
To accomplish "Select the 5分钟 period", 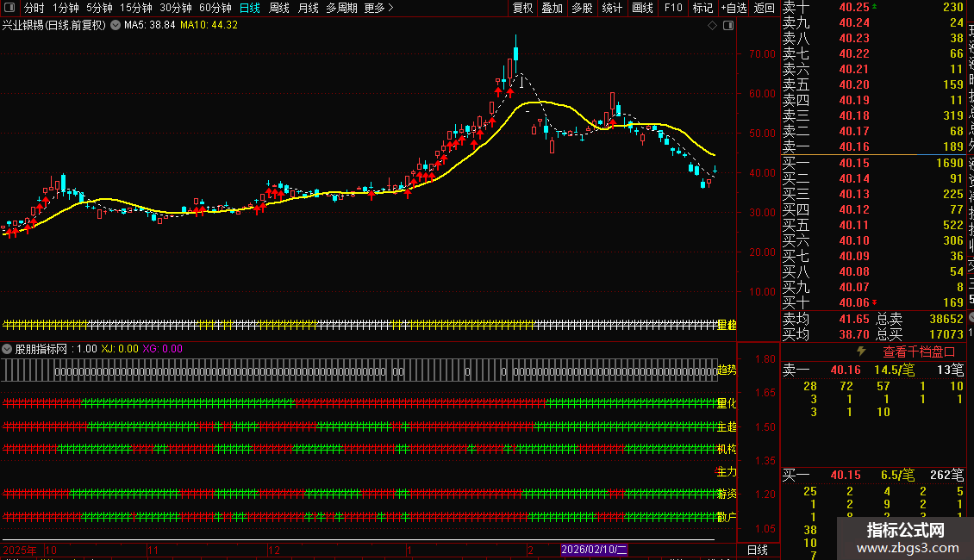I will [x=99, y=8].
